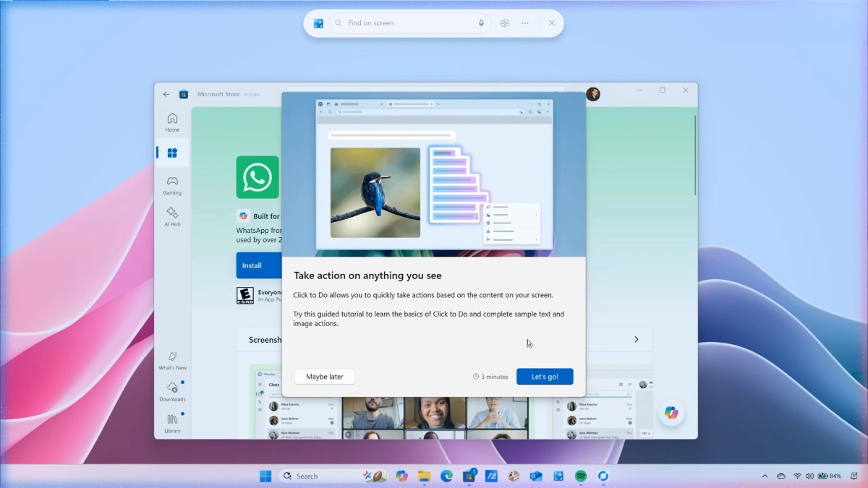Open Microsoft Edge from the taskbar
The image size is (868, 488).
click(x=446, y=476)
